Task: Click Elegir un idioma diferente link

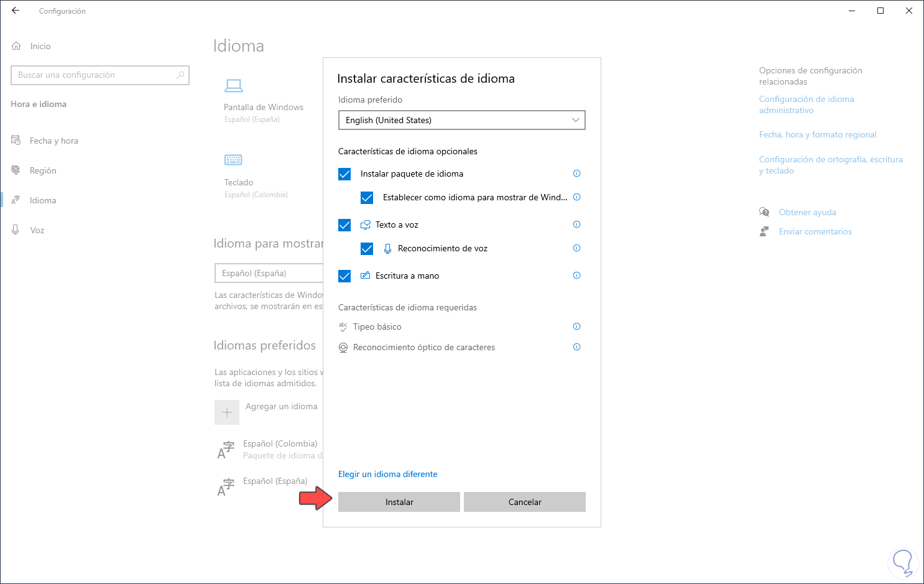Action: point(388,474)
